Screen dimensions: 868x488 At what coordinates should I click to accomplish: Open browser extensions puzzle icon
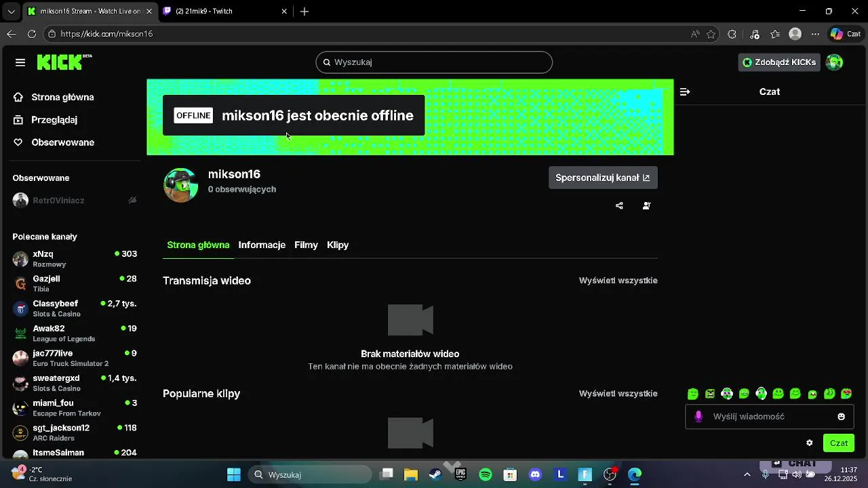(732, 34)
